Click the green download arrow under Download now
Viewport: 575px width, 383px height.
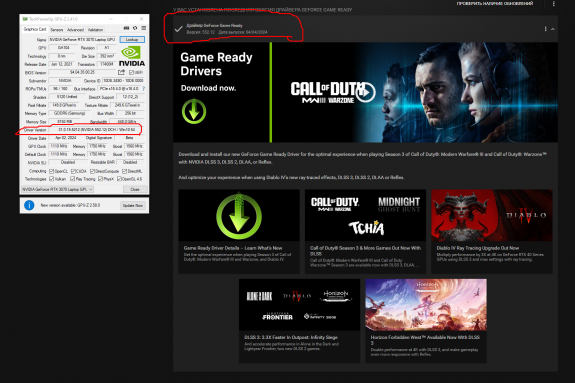194,111
